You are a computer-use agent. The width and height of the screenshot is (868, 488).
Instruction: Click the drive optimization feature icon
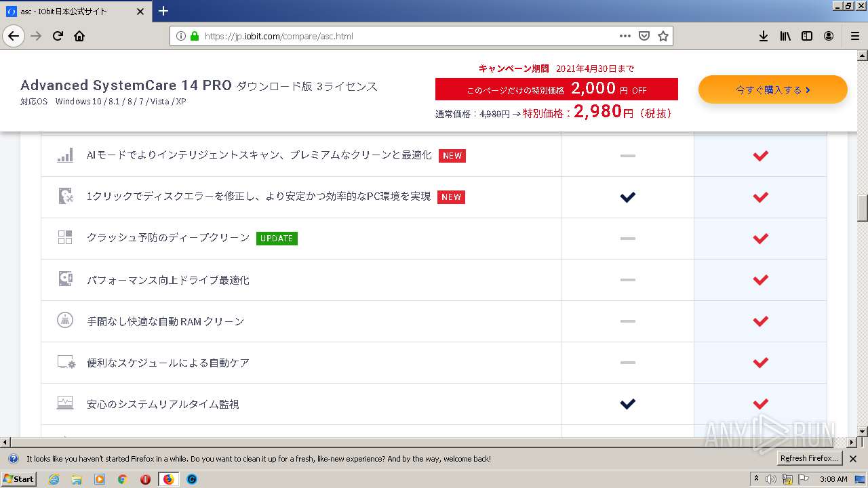[x=64, y=279]
